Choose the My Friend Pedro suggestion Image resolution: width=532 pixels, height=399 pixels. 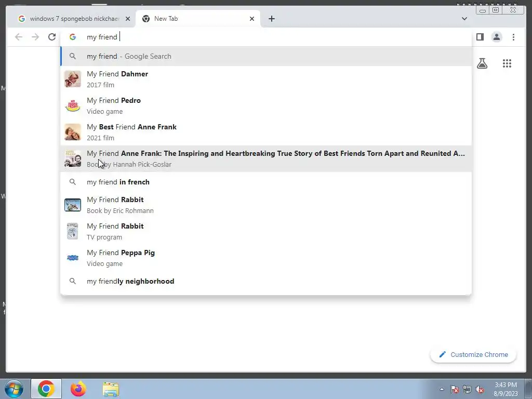(266, 105)
